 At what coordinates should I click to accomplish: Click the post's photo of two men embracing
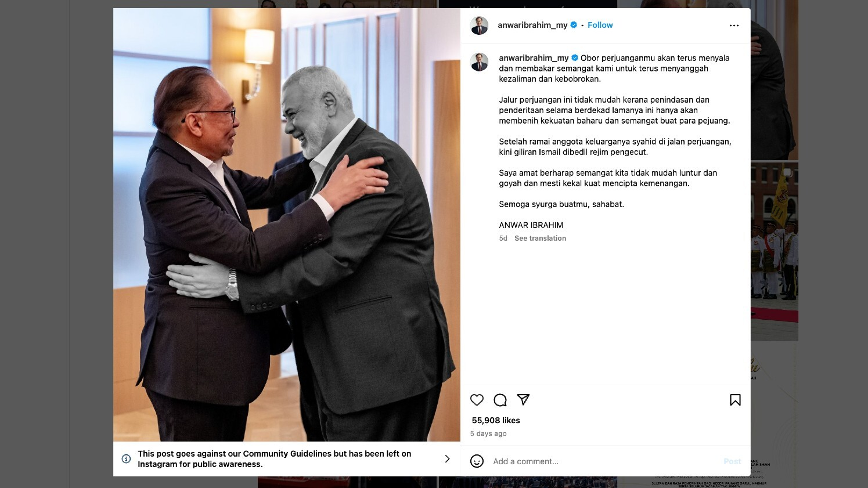coord(287,225)
